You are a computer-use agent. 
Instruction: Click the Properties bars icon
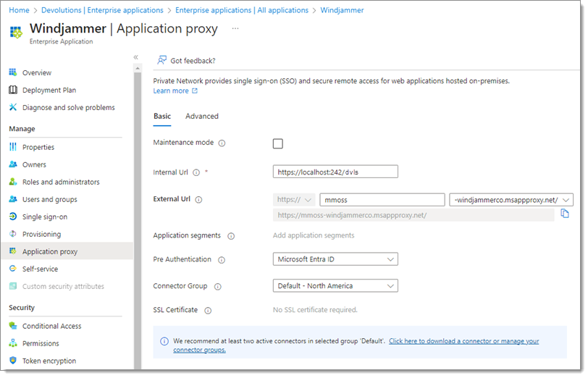(x=13, y=146)
